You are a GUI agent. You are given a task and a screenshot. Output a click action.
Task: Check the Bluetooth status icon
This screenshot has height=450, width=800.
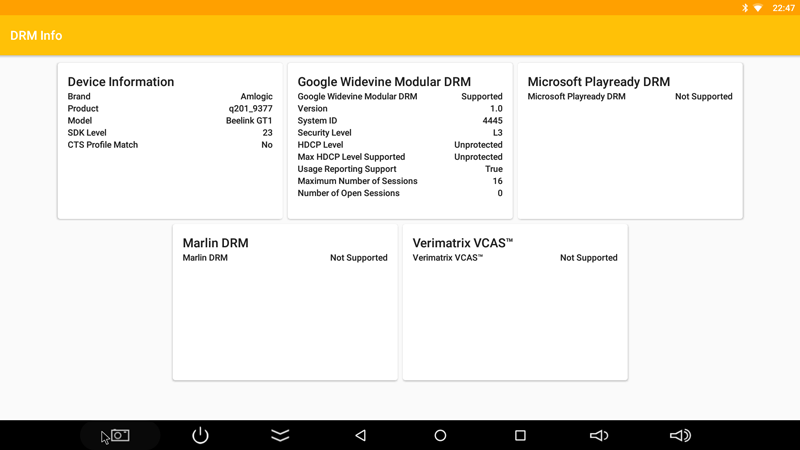tap(745, 8)
